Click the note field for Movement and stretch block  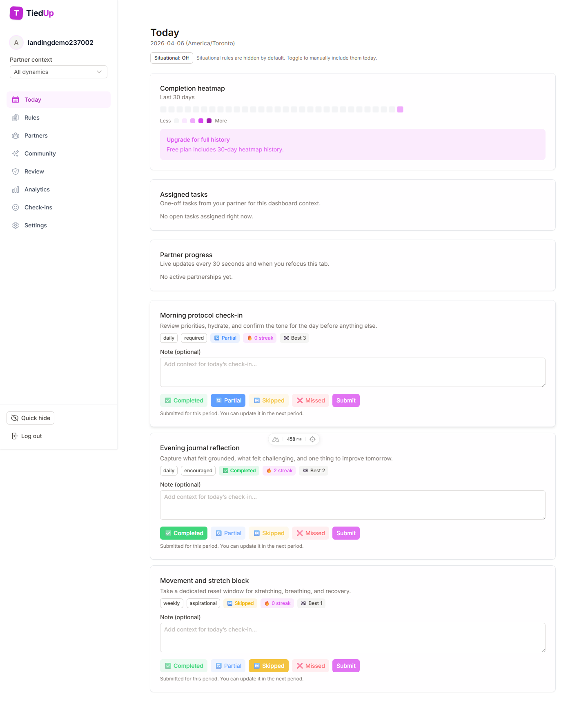pyautogui.click(x=353, y=638)
